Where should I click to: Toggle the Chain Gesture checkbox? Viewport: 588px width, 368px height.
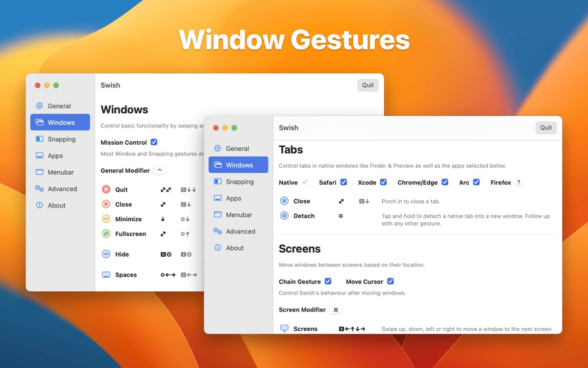[x=328, y=281]
